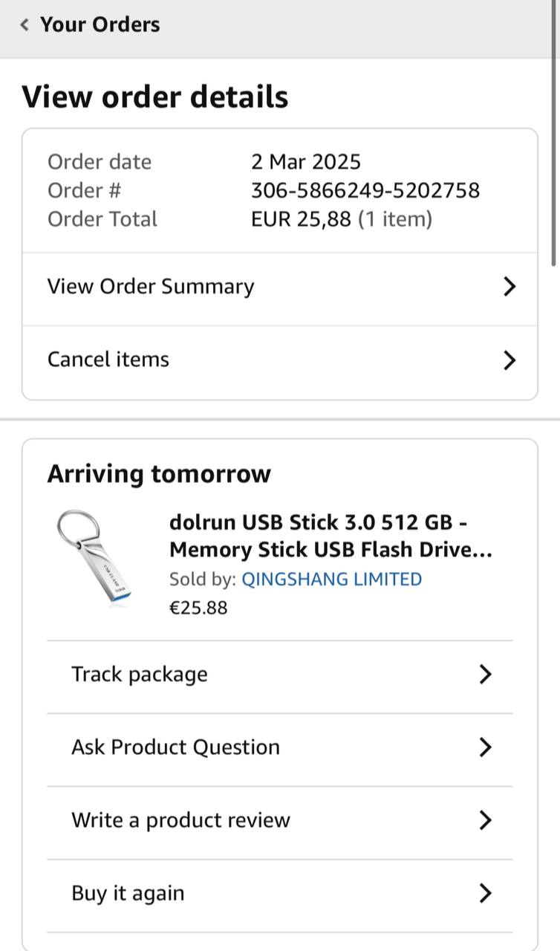Visit QINGSHANG LIMITED seller page
Image resolution: width=560 pixels, height=951 pixels.
331,580
